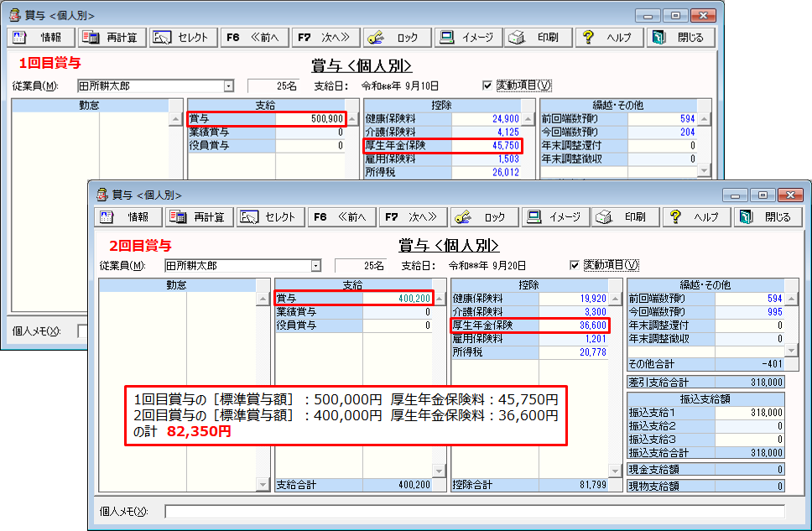Click F7 次へ in the back 1回目賞与 window

pos(325,38)
